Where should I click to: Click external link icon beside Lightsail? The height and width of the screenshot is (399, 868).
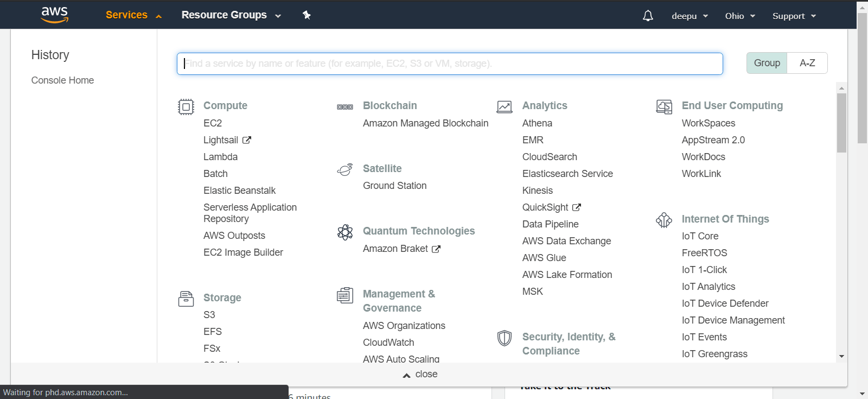click(247, 140)
